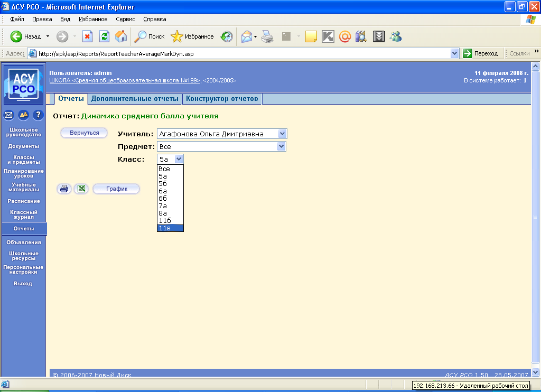Screen dimensions: 541x392
Task: Switch to Конструктор отчетов tab
Action: pyautogui.click(x=222, y=99)
